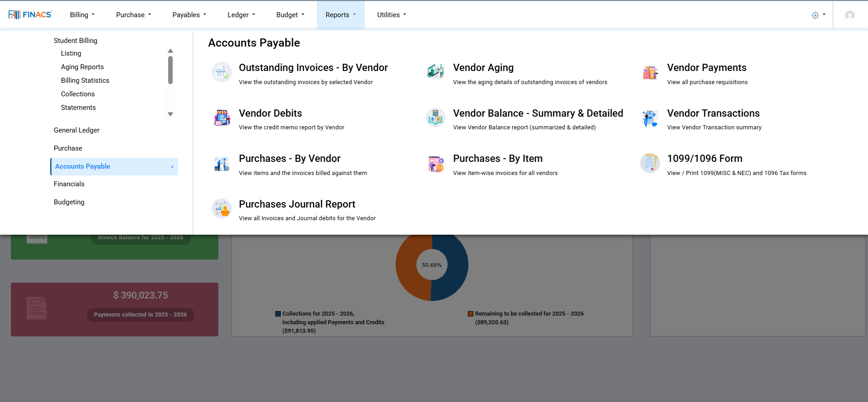Click the 1099/1096 Form icon

coord(650,163)
